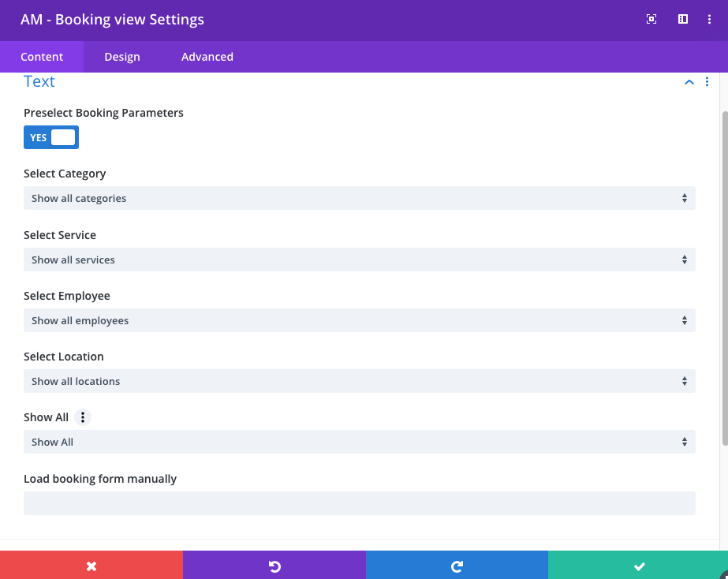The height and width of the screenshot is (579, 728).
Task: Open the Text section three-dot options
Action: (x=707, y=82)
